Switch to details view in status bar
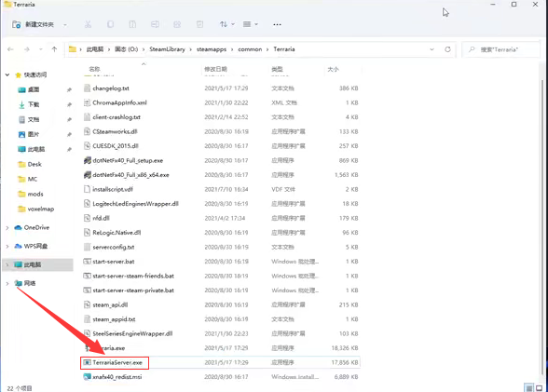 tap(529, 388)
